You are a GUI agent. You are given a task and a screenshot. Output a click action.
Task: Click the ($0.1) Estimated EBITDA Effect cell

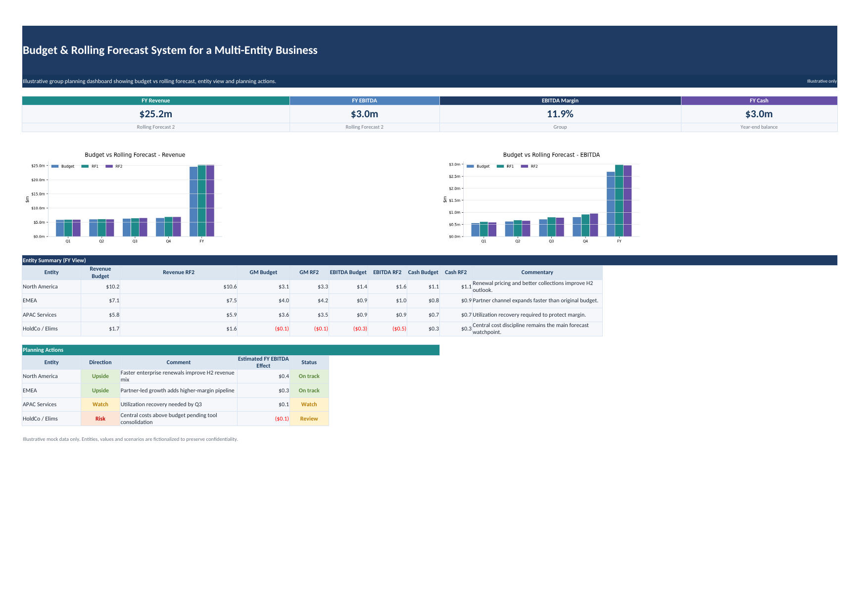click(263, 419)
